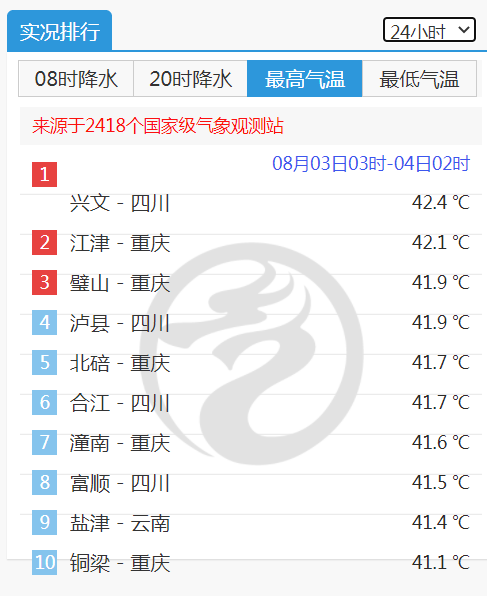The image size is (487, 596).
Task: Click the 来源于2418个国家级气象观测站 notice
Action: pyautogui.click(x=158, y=125)
